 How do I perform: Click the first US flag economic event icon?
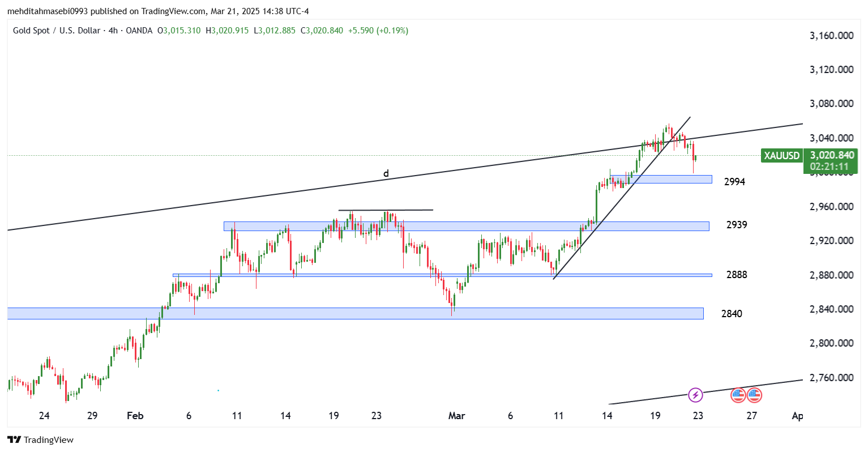pos(738,395)
